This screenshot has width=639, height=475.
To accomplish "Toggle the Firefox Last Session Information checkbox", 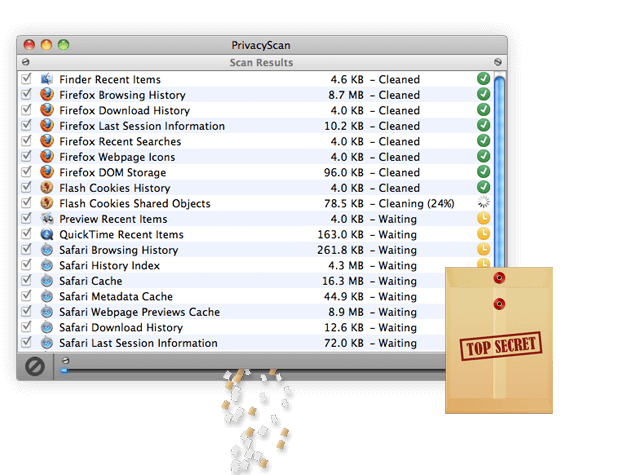I will point(26,125).
